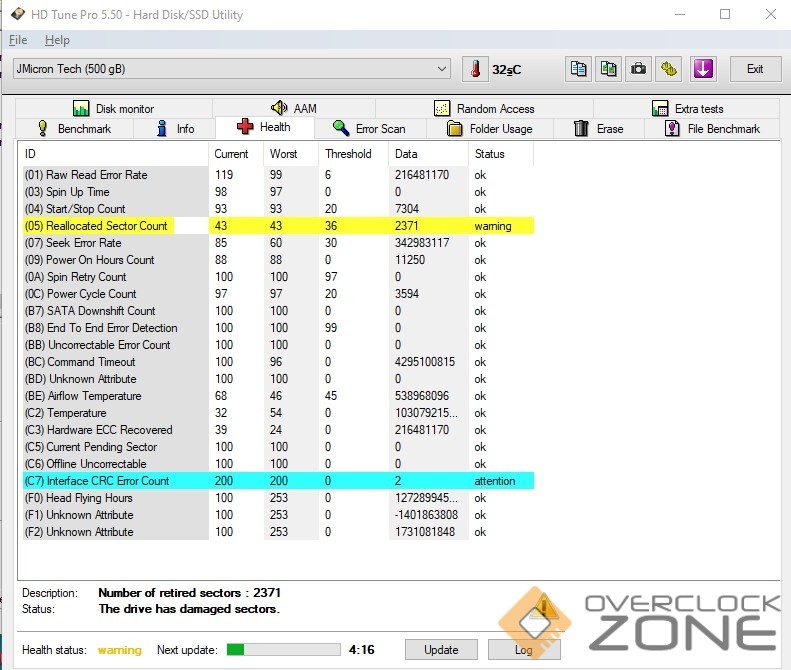The height and width of the screenshot is (670, 791).
Task: Select the Command Timeout row
Action: [278, 362]
